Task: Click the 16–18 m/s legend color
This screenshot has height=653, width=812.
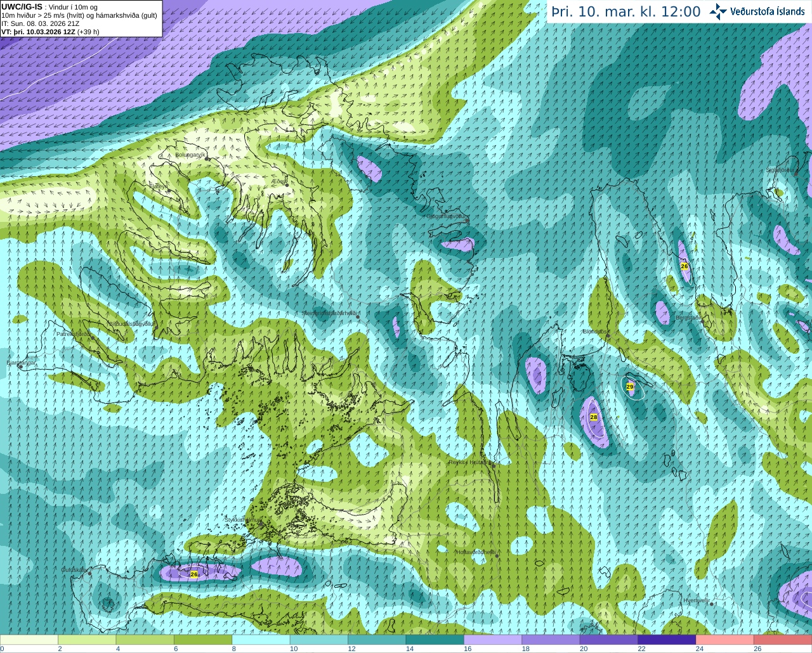Action: pyautogui.click(x=493, y=640)
